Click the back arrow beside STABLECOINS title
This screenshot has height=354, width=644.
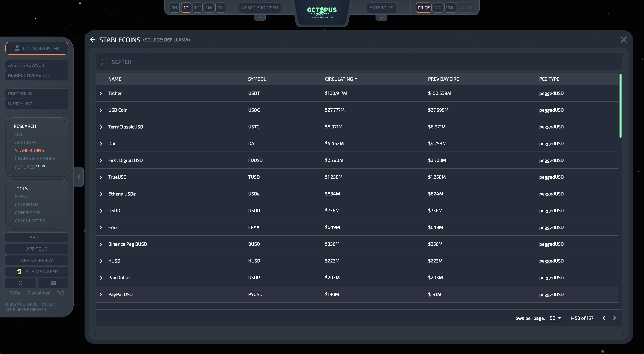93,40
